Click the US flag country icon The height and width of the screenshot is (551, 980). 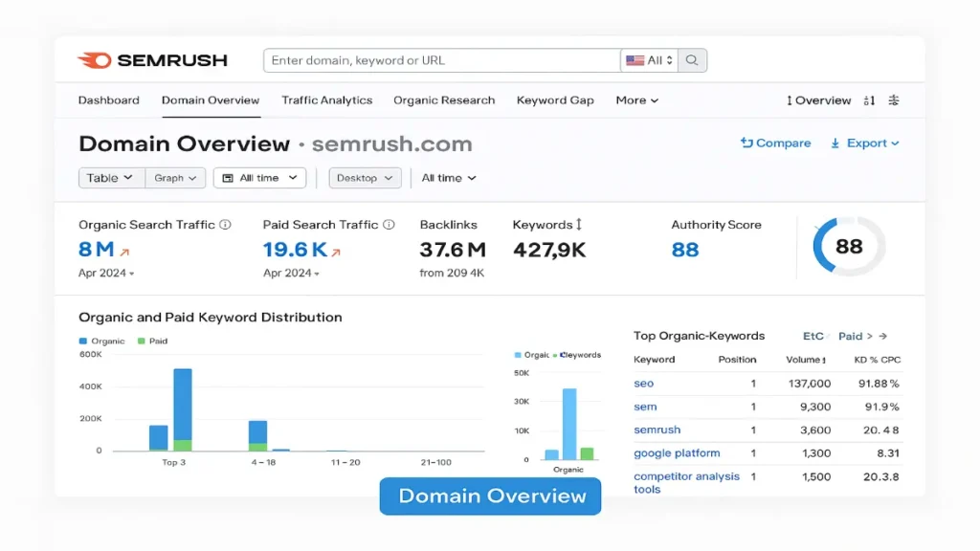tap(635, 60)
